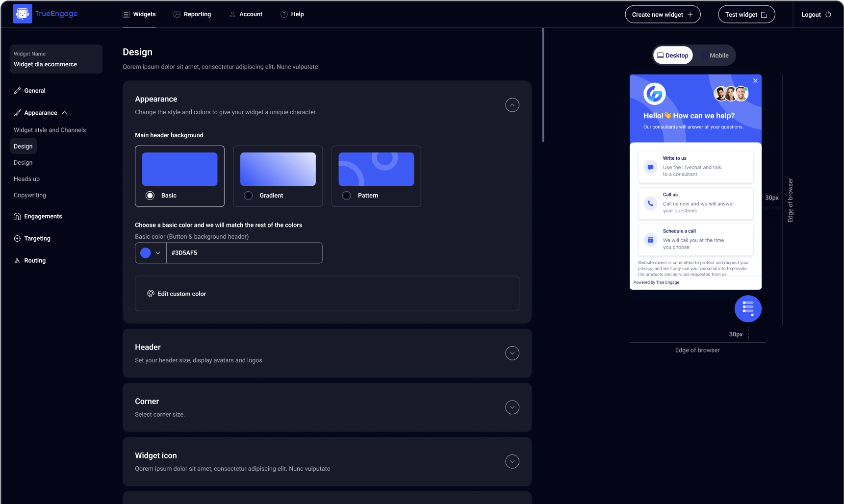Image resolution: width=844 pixels, height=504 pixels.
Task: Open Copywriting in sidebar
Action: pos(30,195)
